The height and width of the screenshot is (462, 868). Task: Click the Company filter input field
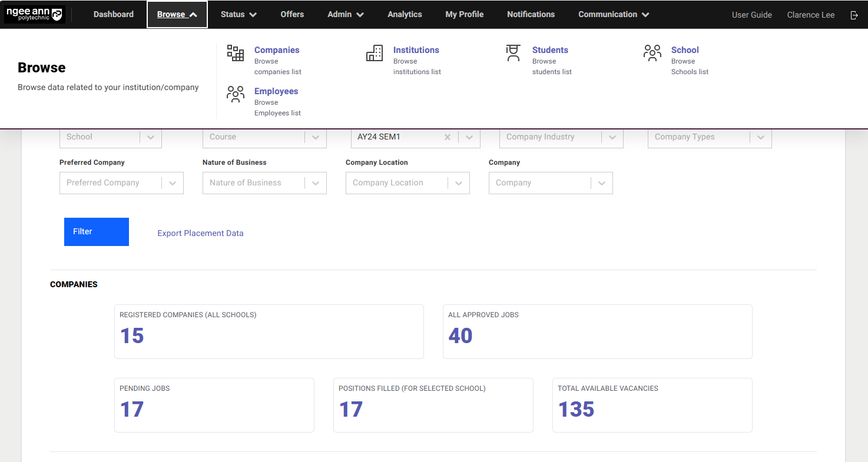(539, 183)
